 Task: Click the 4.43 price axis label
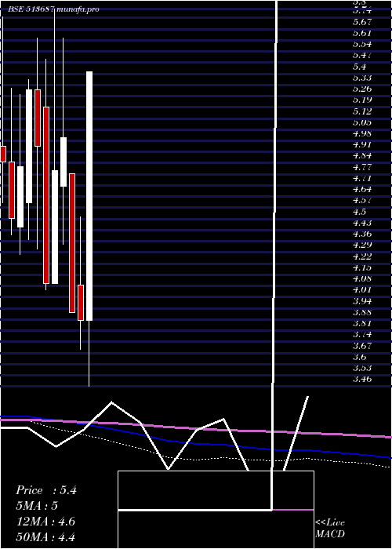tap(362, 223)
